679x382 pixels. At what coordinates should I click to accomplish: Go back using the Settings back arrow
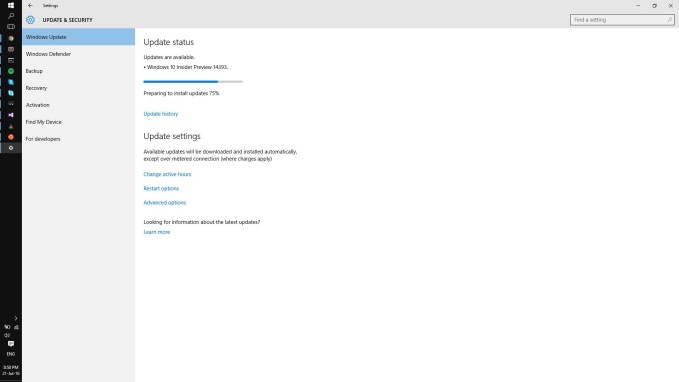click(30, 6)
